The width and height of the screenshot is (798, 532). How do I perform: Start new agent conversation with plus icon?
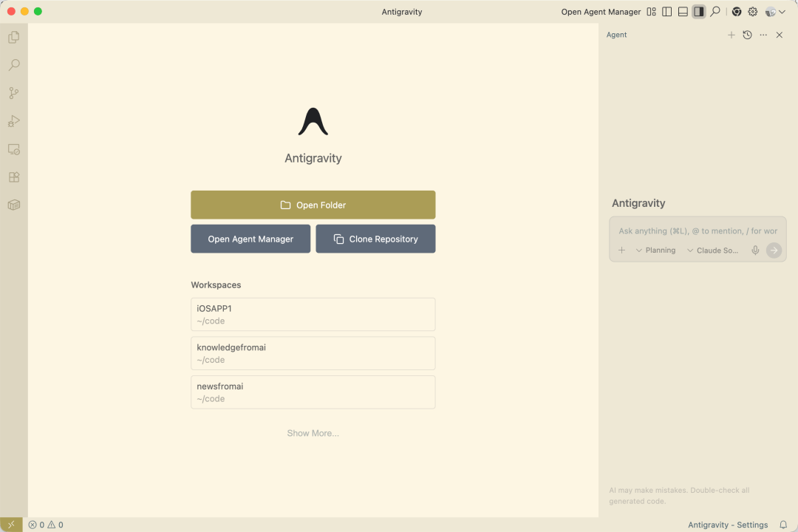point(731,35)
